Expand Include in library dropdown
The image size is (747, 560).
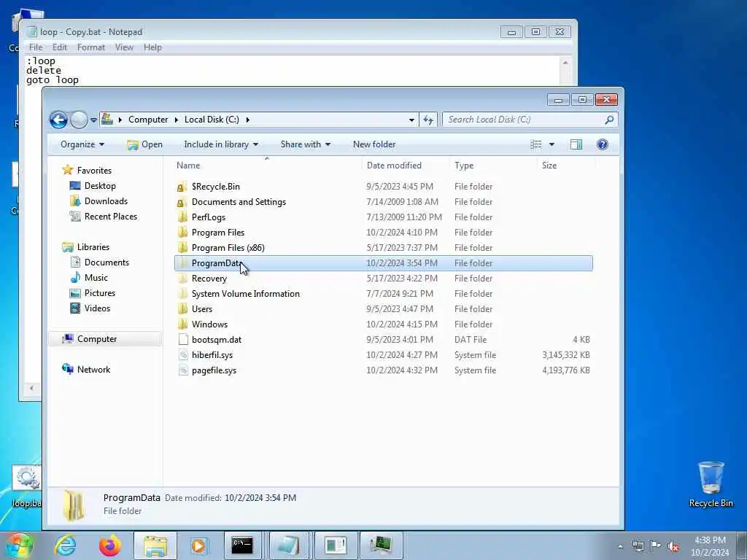click(x=221, y=144)
